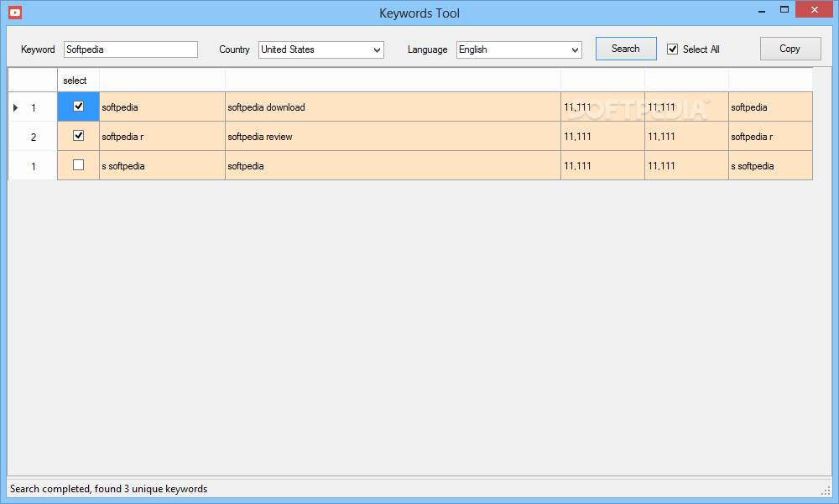The height and width of the screenshot is (504, 839).
Task: Click the 'softpedia download' cell
Action: (x=393, y=107)
